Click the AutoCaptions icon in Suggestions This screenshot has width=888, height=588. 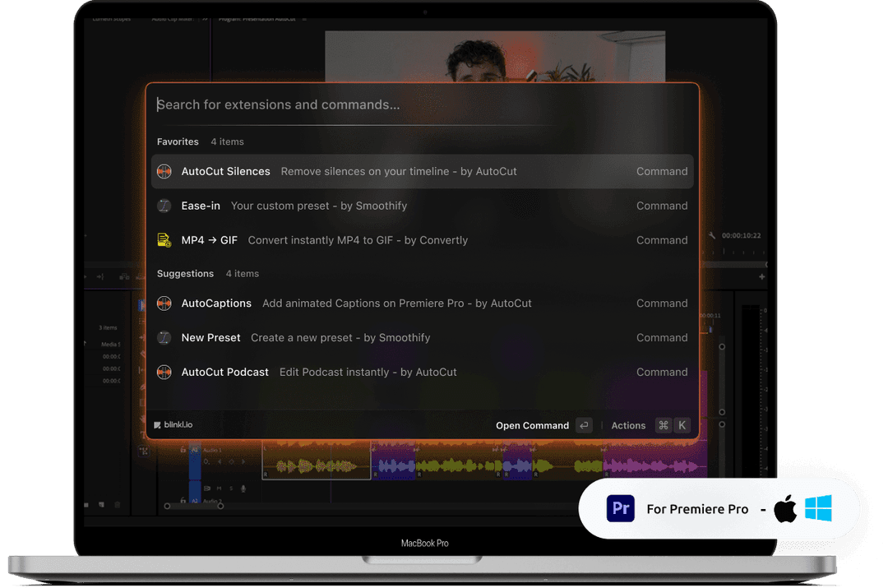pyautogui.click(x=164, y=303)
